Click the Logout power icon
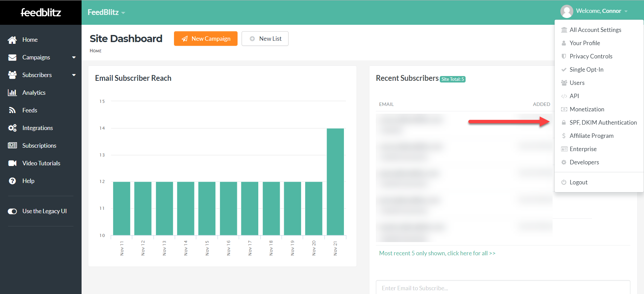 pos(564,182)
